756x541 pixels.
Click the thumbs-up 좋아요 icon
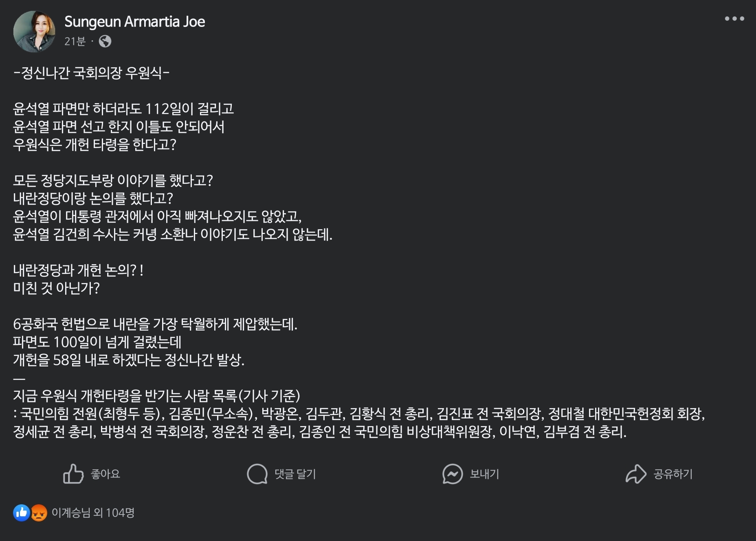click(73, 474)
